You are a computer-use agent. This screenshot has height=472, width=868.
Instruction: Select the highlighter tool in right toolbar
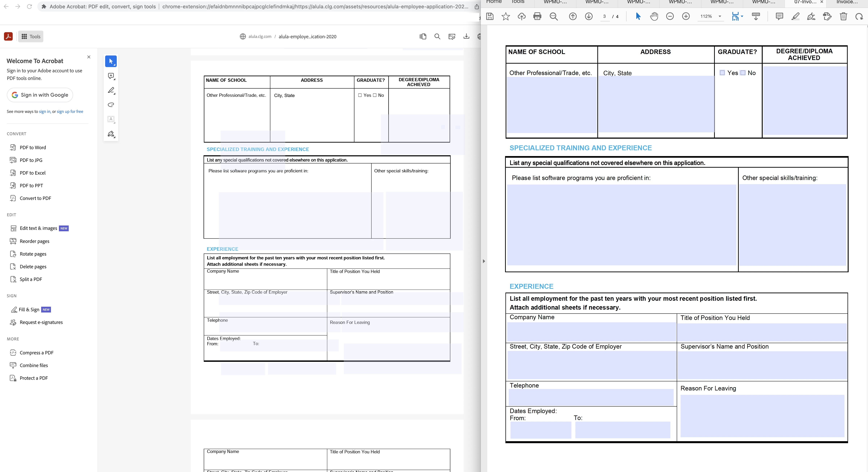click(795, 16)
